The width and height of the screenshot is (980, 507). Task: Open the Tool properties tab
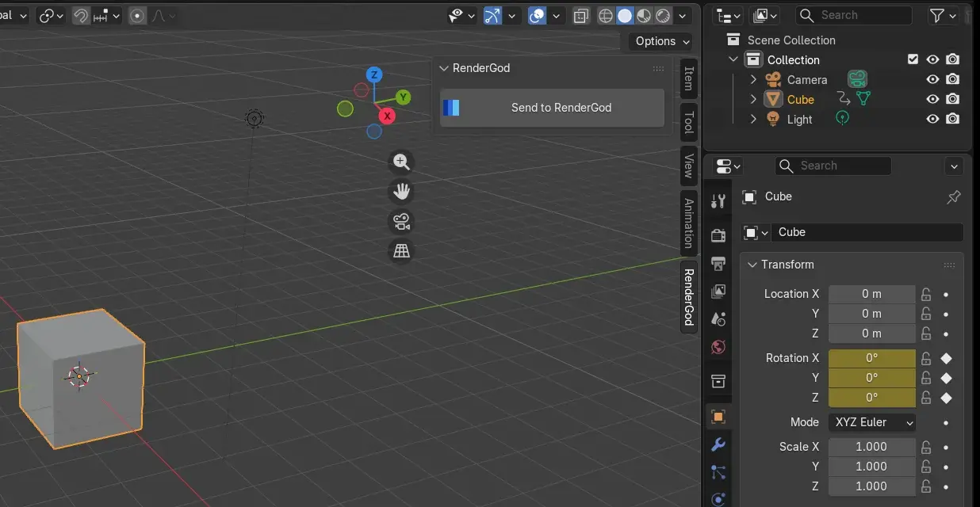718,201
